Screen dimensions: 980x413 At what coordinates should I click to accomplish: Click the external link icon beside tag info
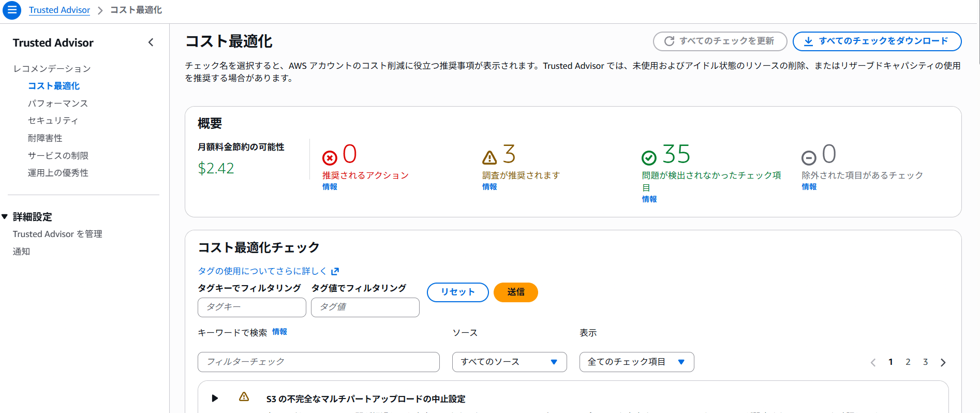pyautogui.click(x=335, y=271)
